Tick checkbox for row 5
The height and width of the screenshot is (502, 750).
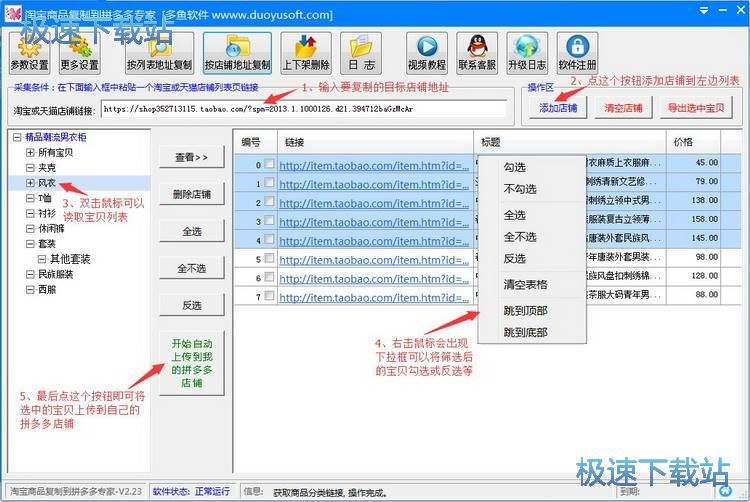269,258
